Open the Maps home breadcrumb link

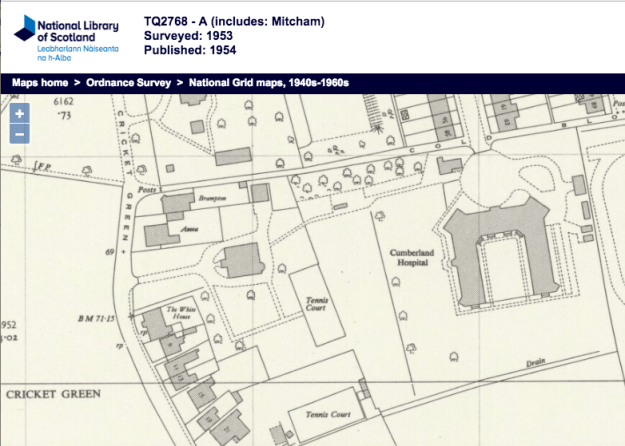tap(42, 83)
